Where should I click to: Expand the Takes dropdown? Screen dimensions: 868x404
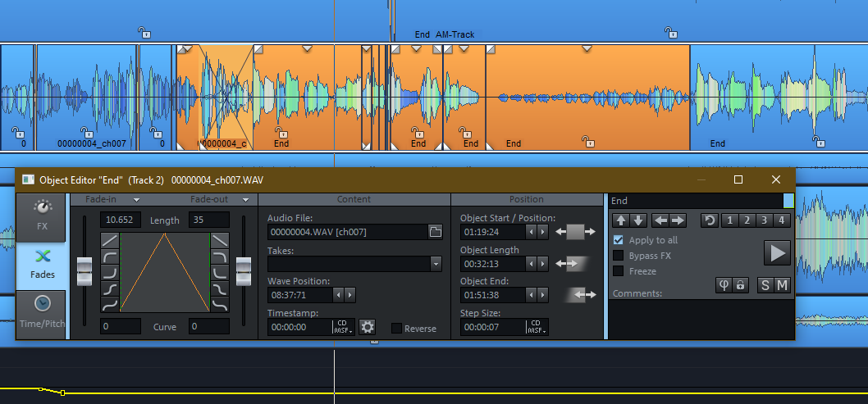[x=436, y=264]
